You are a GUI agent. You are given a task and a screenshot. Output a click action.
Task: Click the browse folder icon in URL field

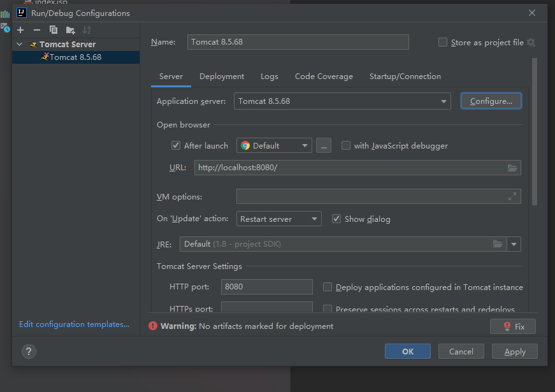click(512, 168)
